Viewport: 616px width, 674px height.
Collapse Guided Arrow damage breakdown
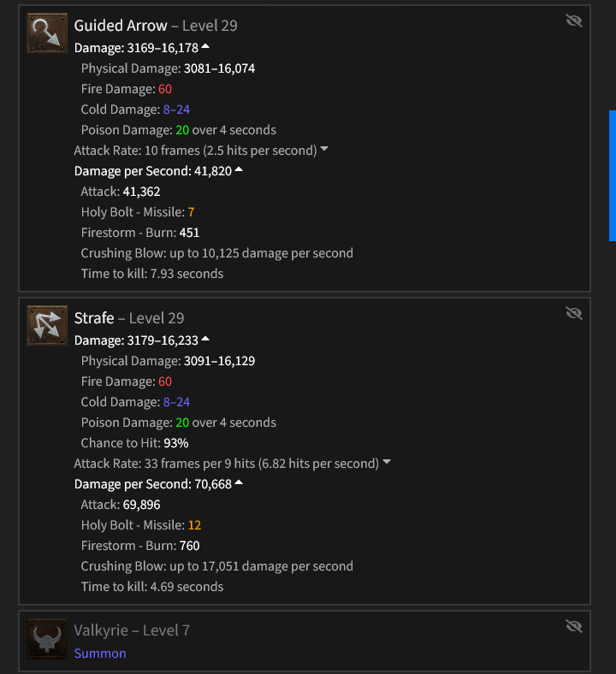205,46
